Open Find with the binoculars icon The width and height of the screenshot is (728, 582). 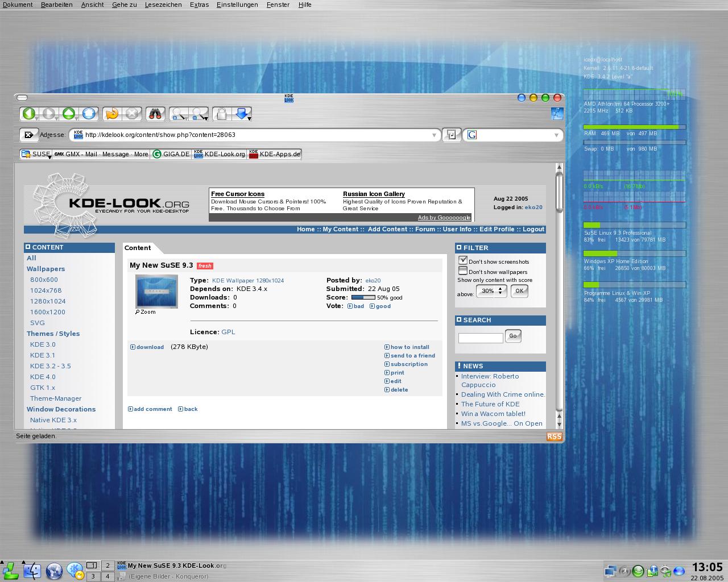[x=155, y=114]
